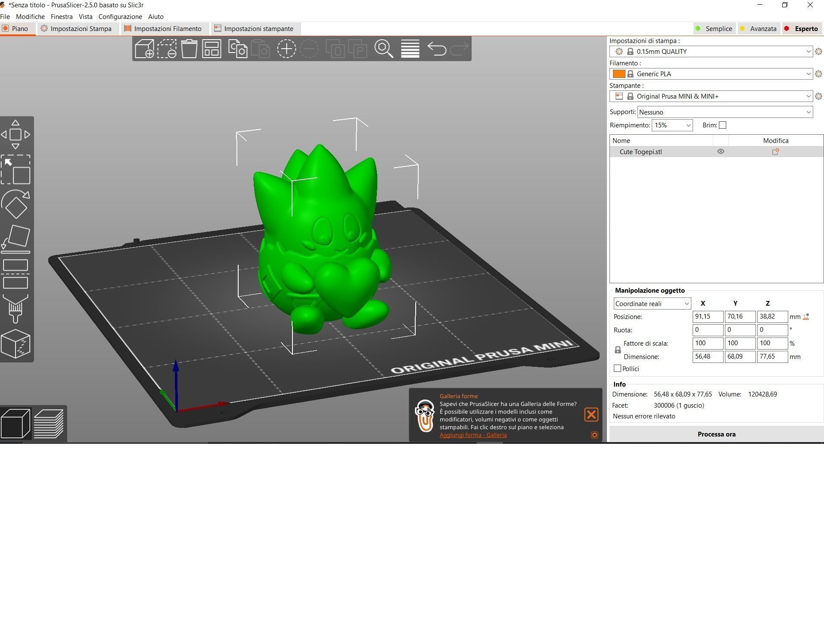The height and width of the screenshot is (644, 824).
Task: Open print settings gear beside 0.15mm QUALITY
Action: click(818, 52)
